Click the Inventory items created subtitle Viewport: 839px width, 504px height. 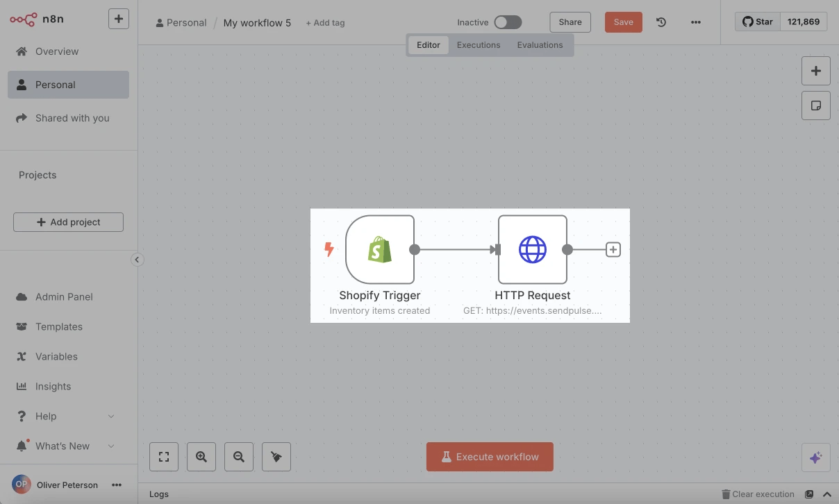[x=380, y=311]
